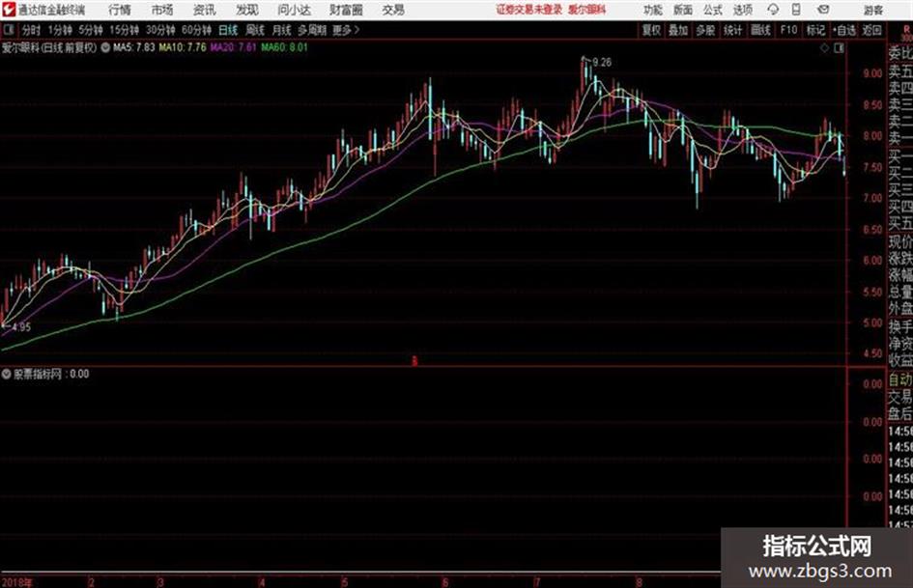Click the MA60: 8.01 label
Viewport: 913px width, 588px height.
pos(284,47)
